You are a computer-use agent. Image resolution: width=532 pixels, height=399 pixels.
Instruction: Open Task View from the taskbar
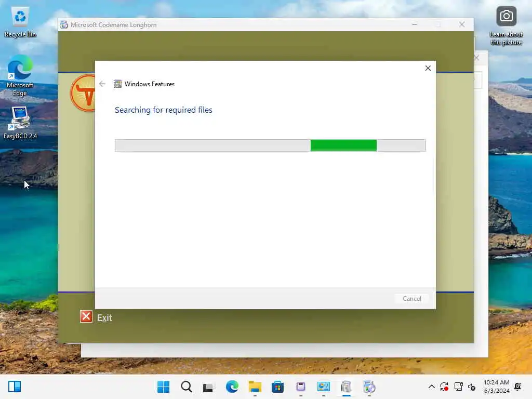[x=208, y=387]
